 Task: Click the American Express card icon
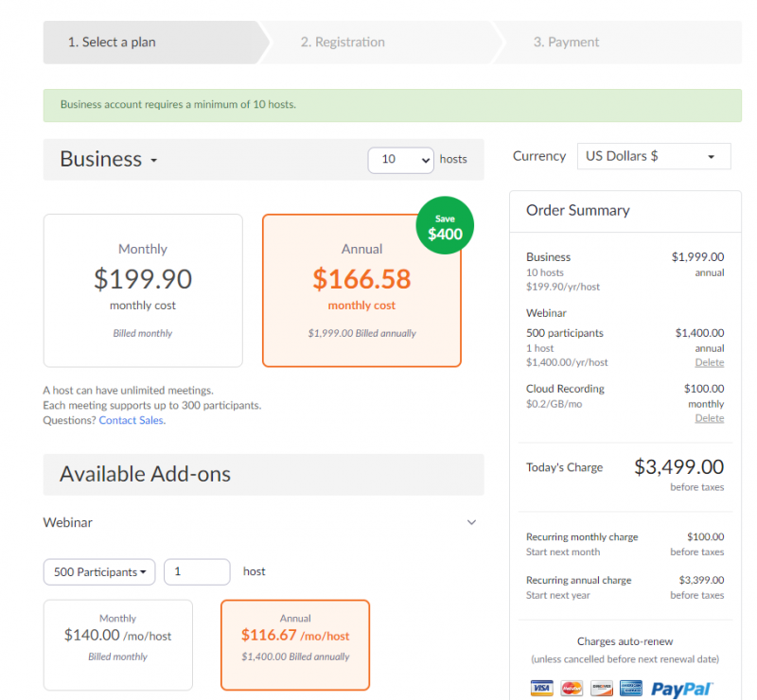click(631, 688)
